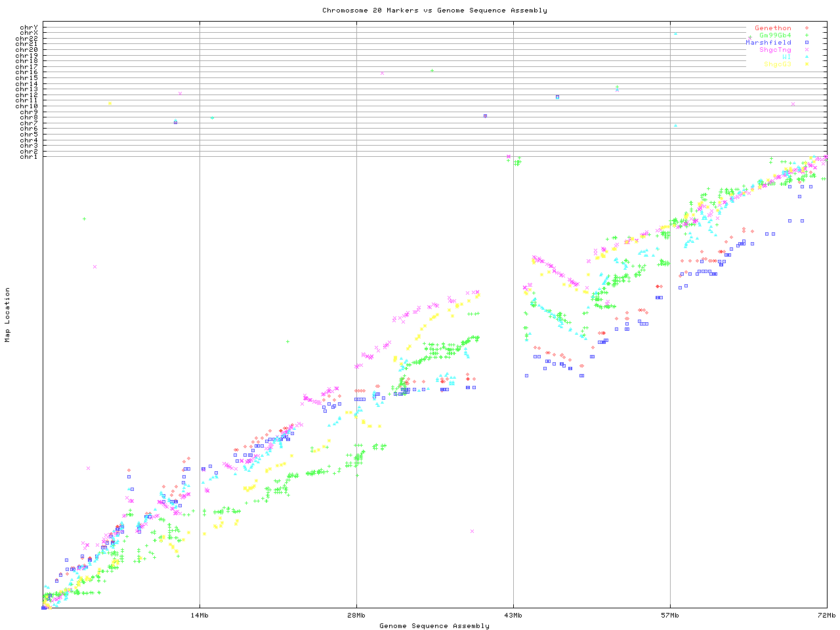Viewport: 840px width, 630px height.
Task: Click the chr1 row label
Action: pyautogui.click(x=29, y=156)
